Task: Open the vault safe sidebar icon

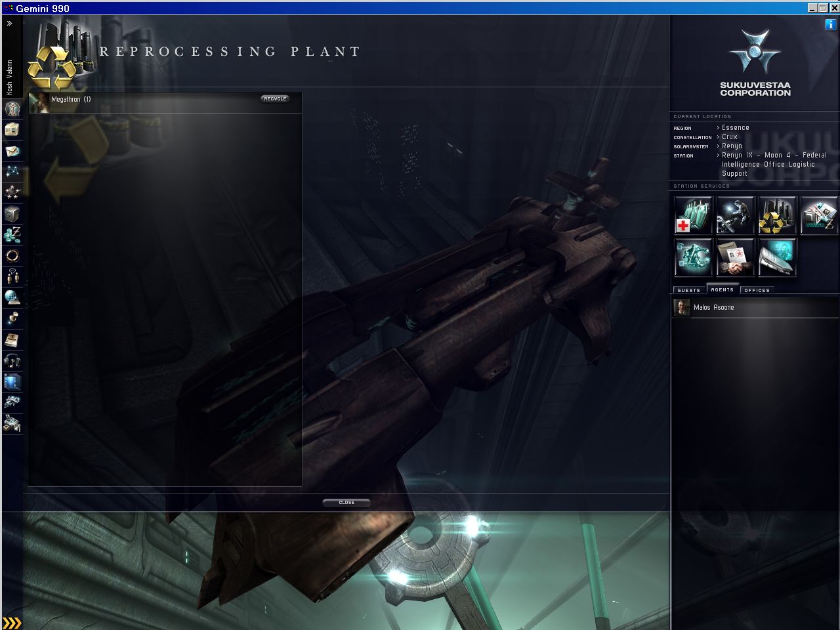Action: 12,214
